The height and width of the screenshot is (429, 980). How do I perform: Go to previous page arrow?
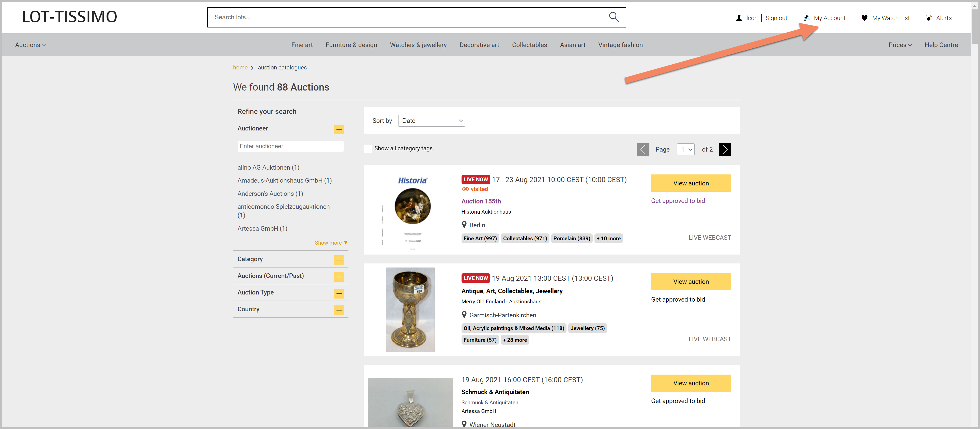(x=643, y=149)
